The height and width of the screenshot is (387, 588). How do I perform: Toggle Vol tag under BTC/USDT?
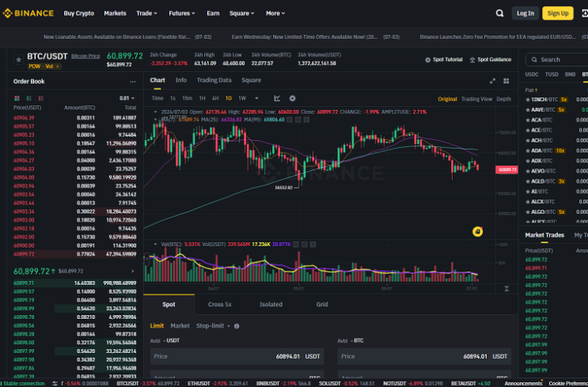click(51, 66)
